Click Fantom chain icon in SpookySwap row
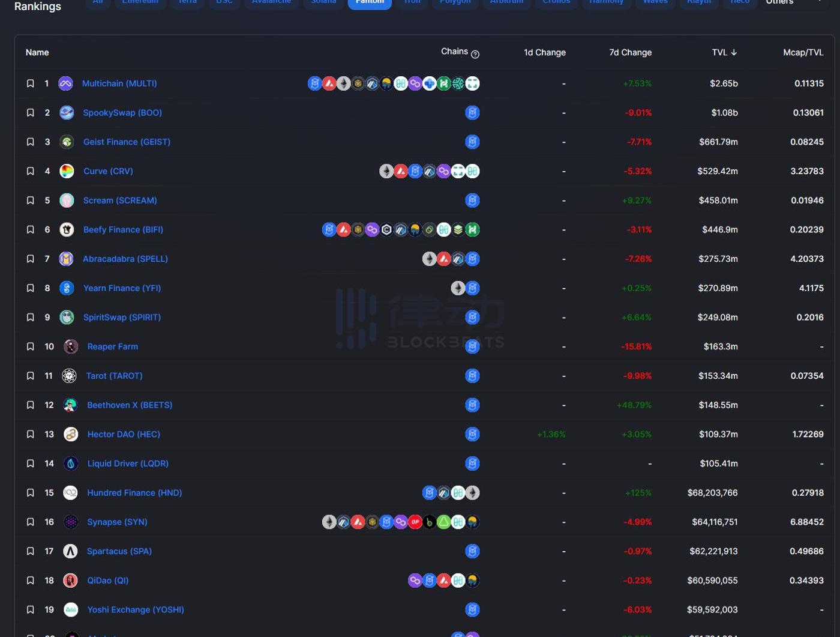The width and height of the screenshot is (840, 637). pyautogui.click(x=472, y=113)
